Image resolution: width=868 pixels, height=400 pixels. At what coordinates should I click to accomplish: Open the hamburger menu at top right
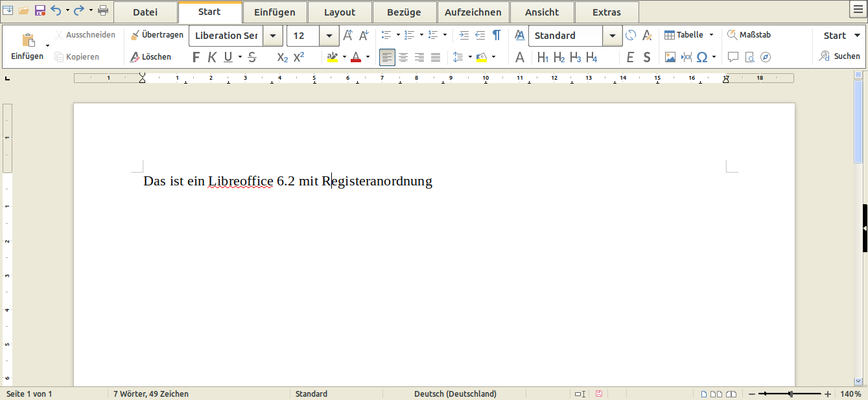tap(858, 9)
